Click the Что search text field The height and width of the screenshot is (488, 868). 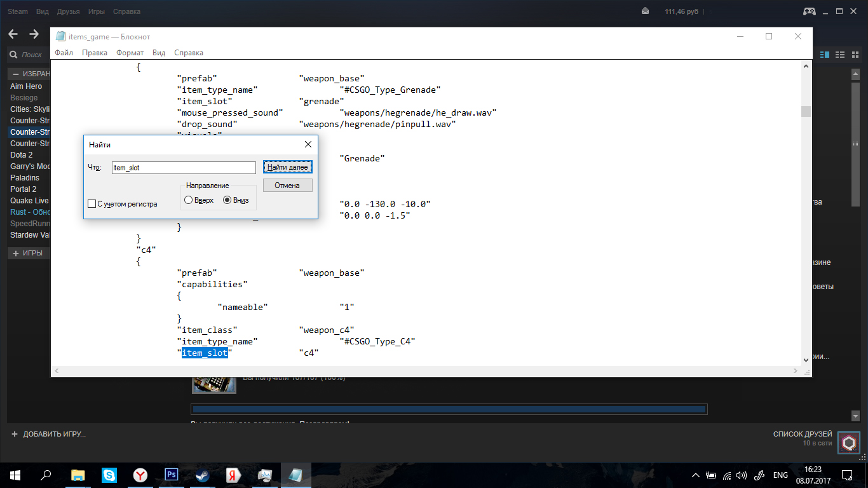click(183, 168)
